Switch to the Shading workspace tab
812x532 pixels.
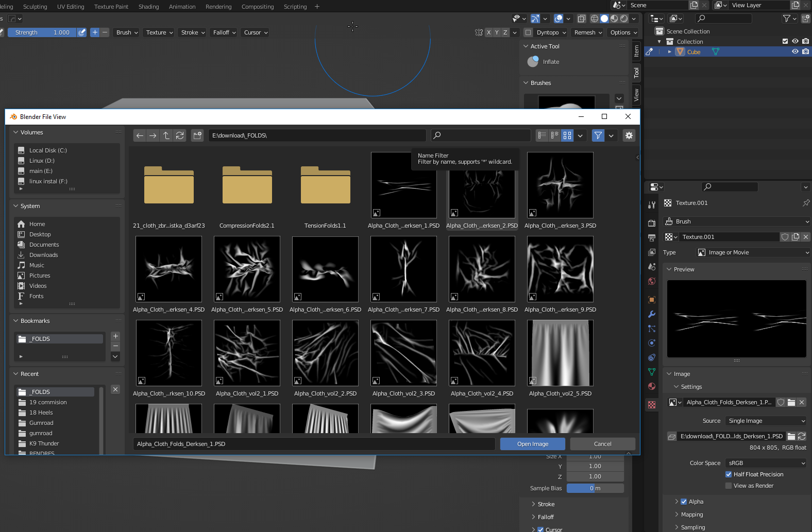coord(148,7)
